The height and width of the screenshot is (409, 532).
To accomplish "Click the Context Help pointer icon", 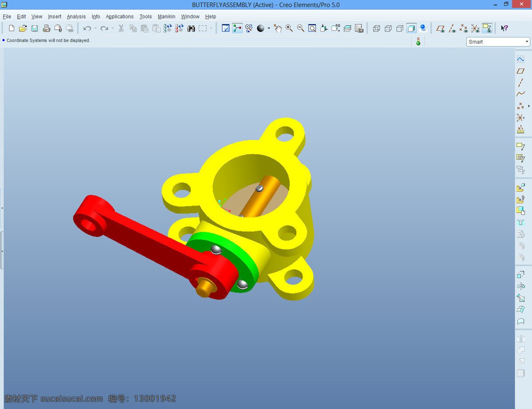I will (x=504, y=28).
